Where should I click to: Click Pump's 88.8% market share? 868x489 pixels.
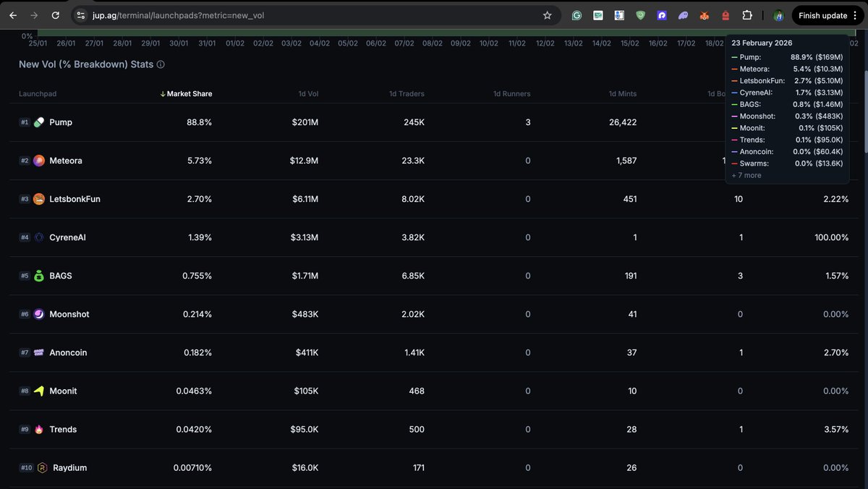200,122
